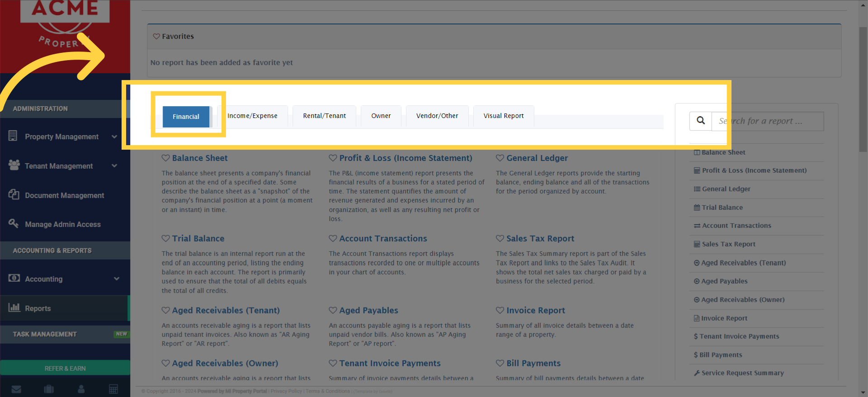Image resolution: width=868 pixels, height=397 pixels.
Task: Favorite the General Ledger report heart
Action: pos(500,158)
